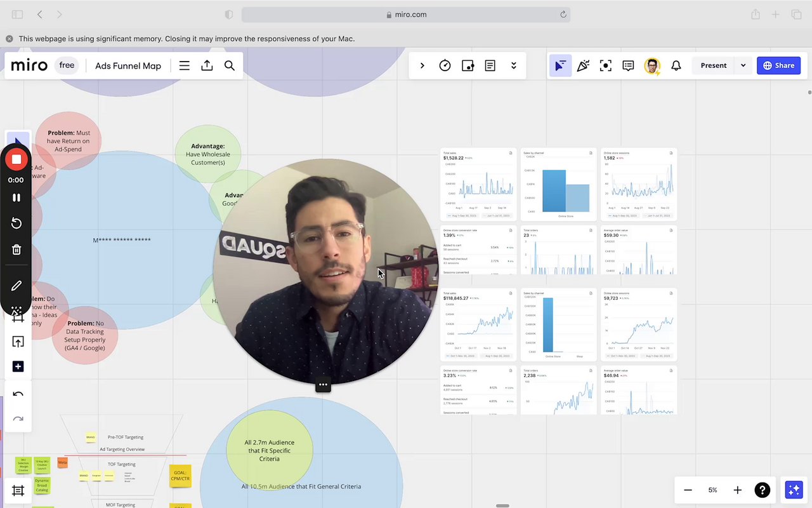Delete the recording with trash icon
The image size is (812, 508).
point(16,250)
